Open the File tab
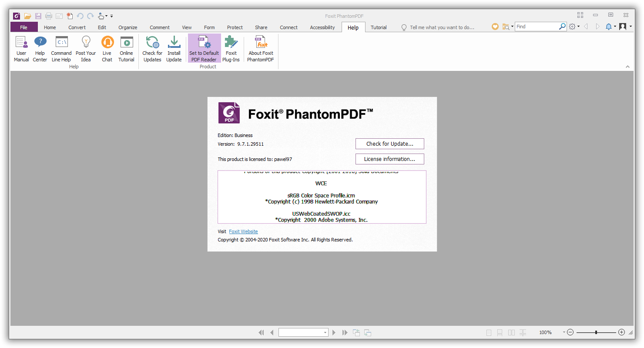Viewport: 644px width, 348px height. [23, 27]
